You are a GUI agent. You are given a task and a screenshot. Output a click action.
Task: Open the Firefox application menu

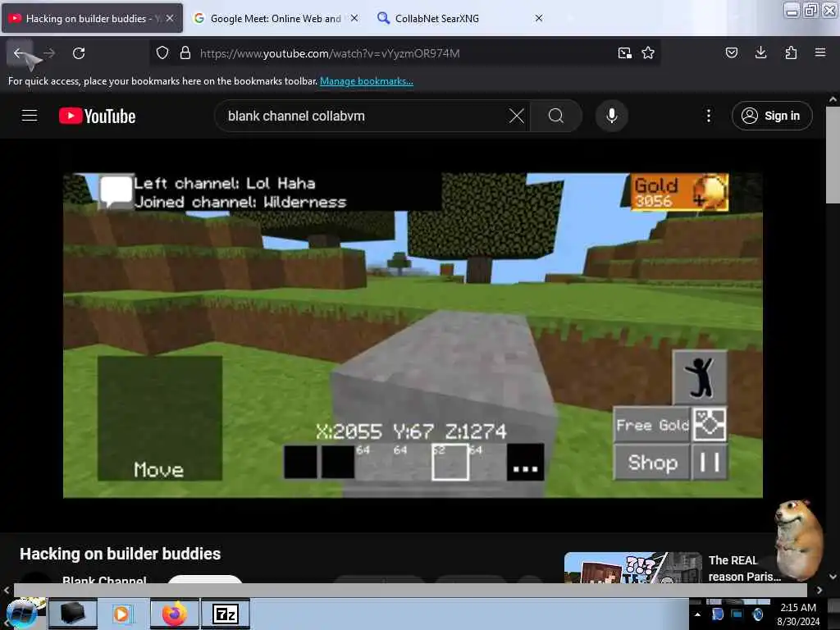820,52
